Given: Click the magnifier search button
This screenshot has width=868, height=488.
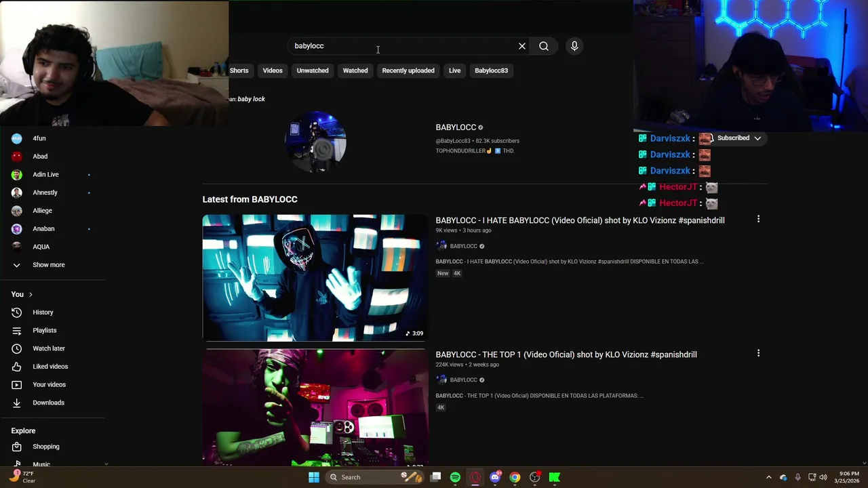Looking at the screenshot, I should pos(544,46).
